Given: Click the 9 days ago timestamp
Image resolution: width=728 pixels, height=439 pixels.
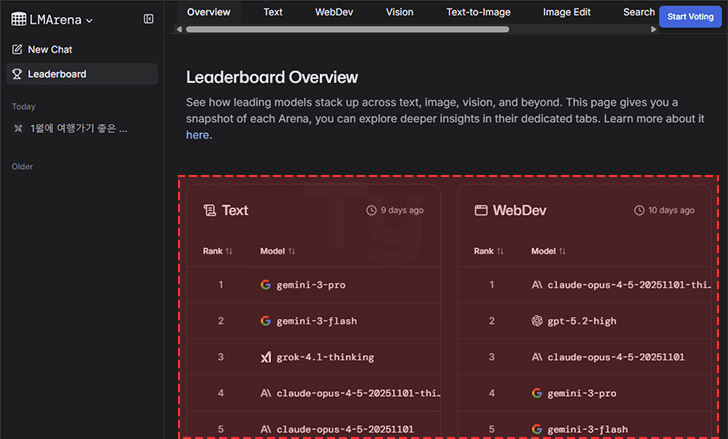Looking at the screenshot, I should [402, 210].
